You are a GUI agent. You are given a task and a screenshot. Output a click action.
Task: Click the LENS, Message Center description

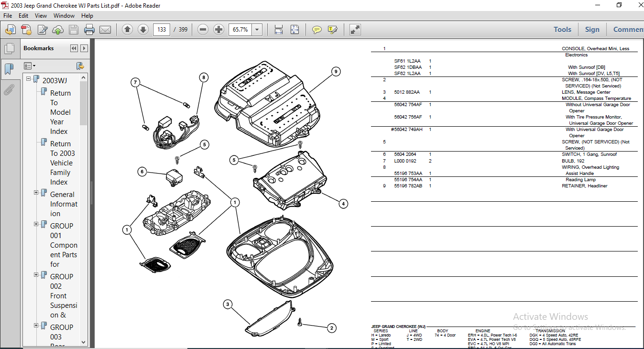(586, 92)
